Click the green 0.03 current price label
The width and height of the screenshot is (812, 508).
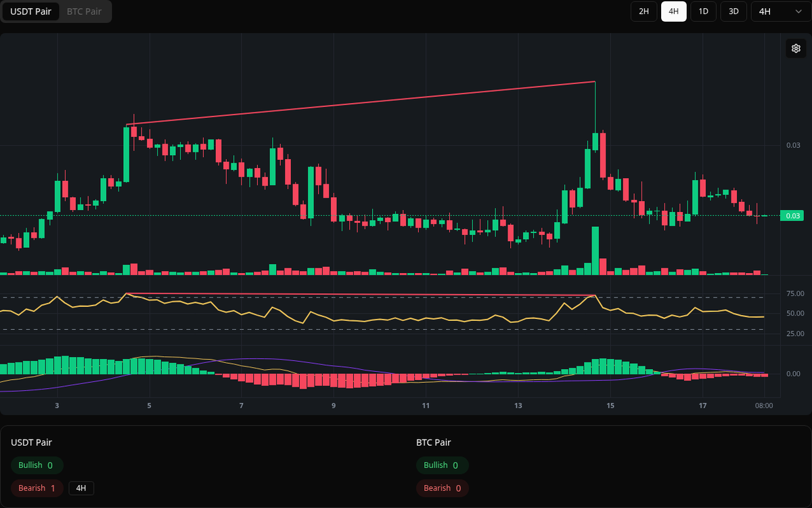[x=792, y=215]
